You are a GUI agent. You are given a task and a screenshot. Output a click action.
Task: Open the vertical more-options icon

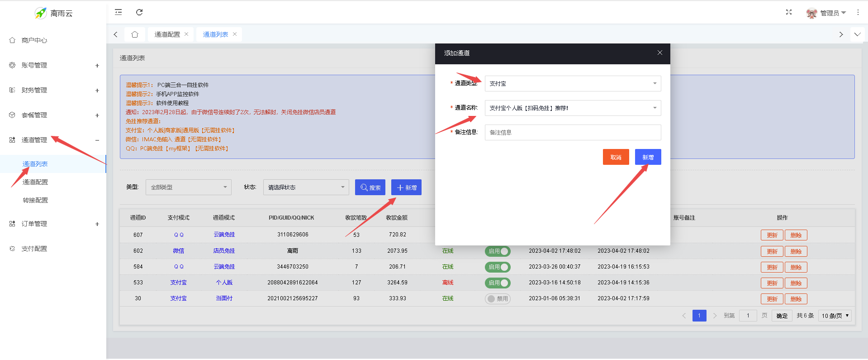coord(858,12)
